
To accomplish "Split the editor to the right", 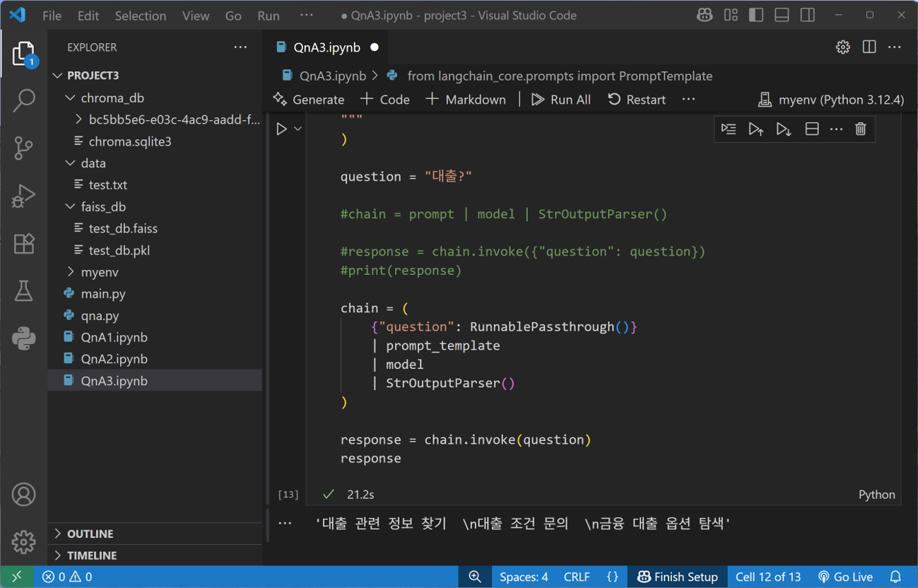I will (x=869, y=47).
